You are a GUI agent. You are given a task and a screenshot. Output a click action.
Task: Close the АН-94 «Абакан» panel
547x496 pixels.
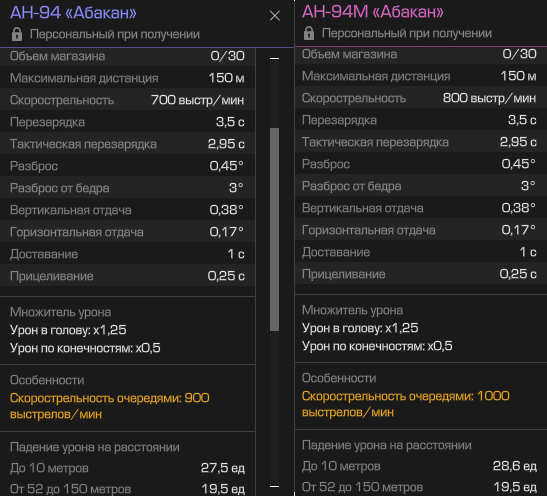[275, 16]
